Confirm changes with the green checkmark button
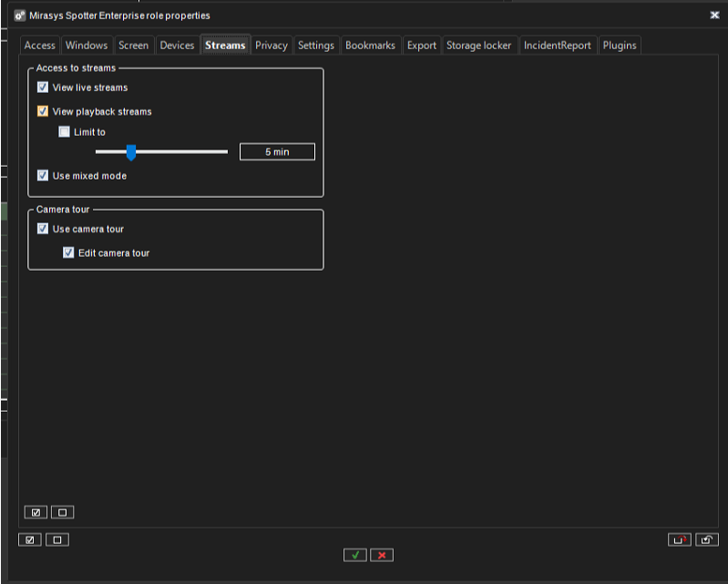The width and height of the screenshot is (728, 584). pos(354,555)
